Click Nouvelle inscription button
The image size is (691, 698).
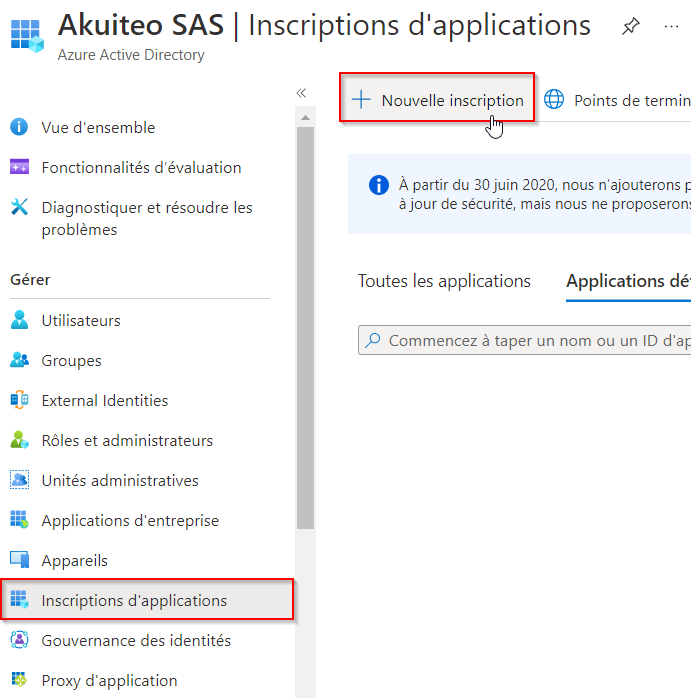[x=437, y=97]
